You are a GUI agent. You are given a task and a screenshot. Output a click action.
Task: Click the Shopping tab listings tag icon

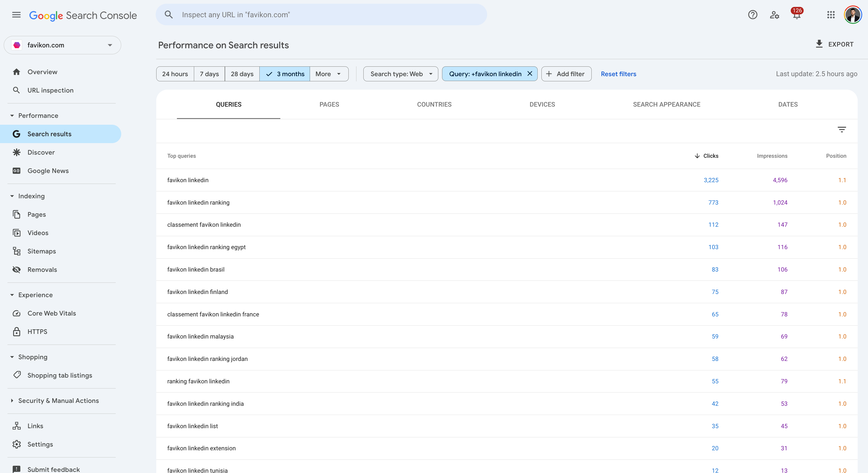(17, 375)
